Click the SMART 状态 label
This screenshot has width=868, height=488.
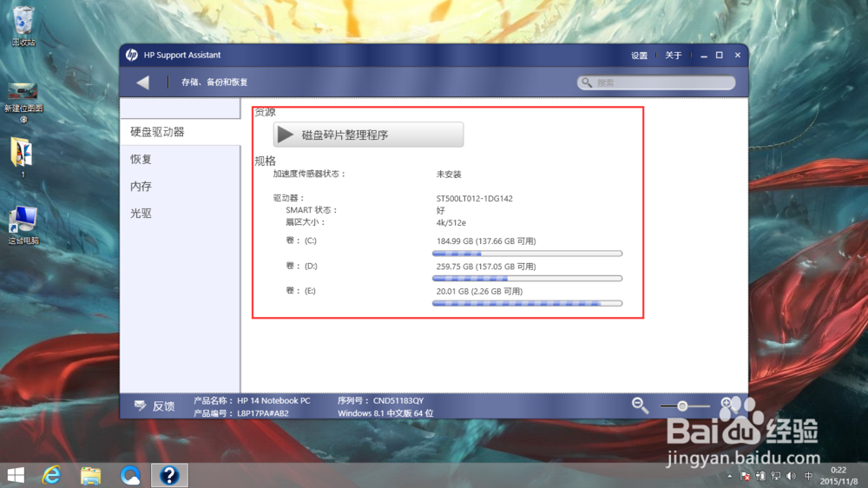[x=311, y=210]
